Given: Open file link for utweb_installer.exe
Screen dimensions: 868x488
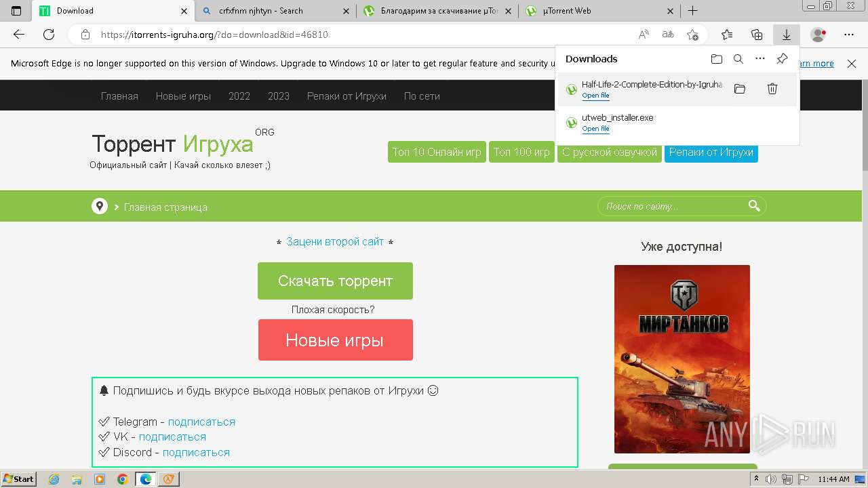Looking at the screenshot, I should [595, 129].
